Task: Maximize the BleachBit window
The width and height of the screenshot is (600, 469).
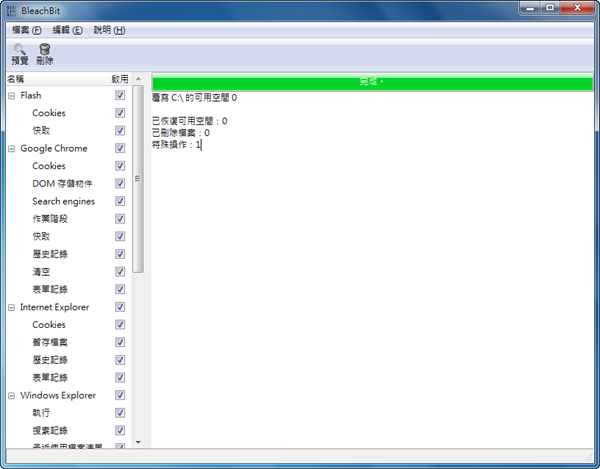Action: (x=550, y=8)
